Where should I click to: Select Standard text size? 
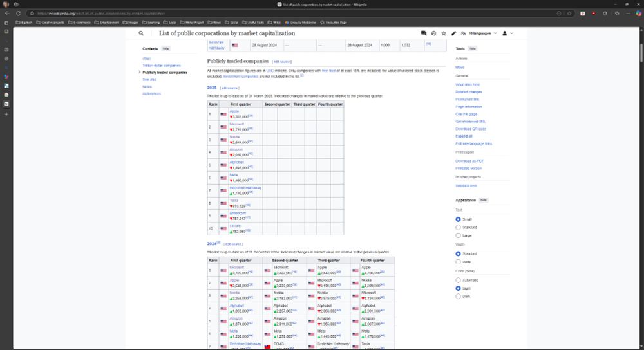[458, 227]
